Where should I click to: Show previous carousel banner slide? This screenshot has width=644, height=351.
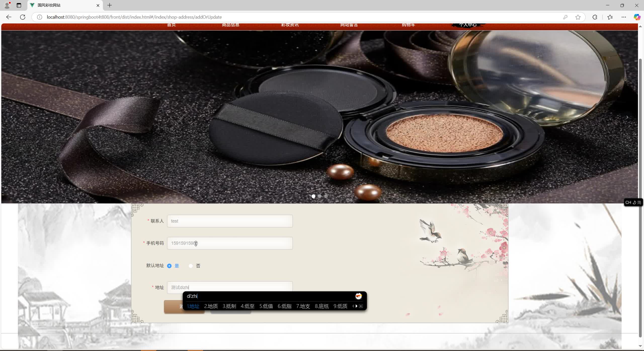(12, 117)
